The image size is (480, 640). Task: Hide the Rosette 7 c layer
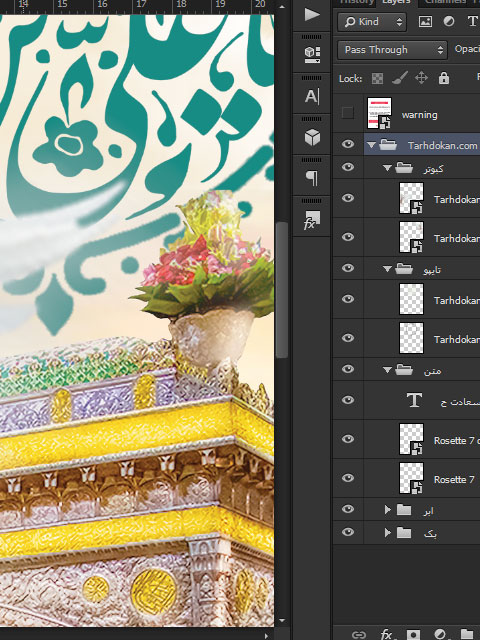[x=348, y=439]
